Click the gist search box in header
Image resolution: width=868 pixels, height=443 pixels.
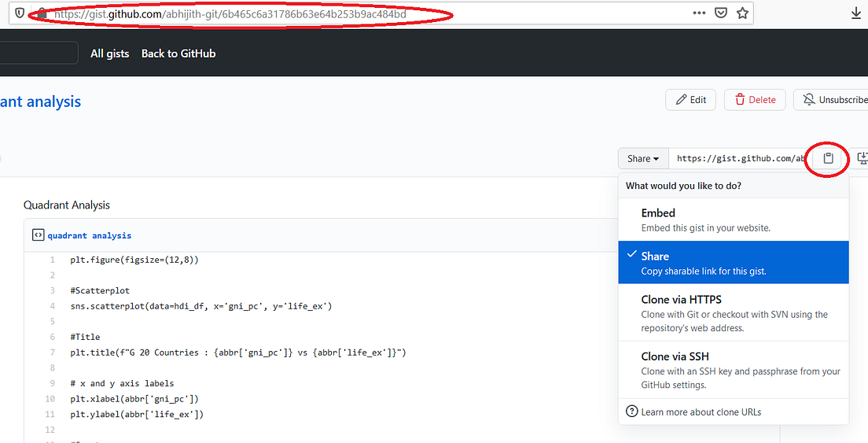click(39, 53)
